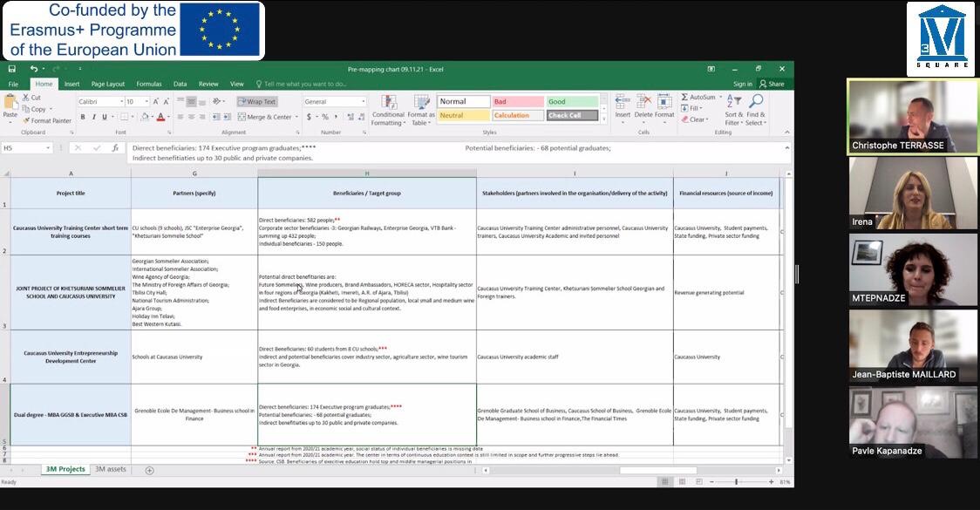
Task: Apply the Neutral cell style
Action: coord(463,115)
